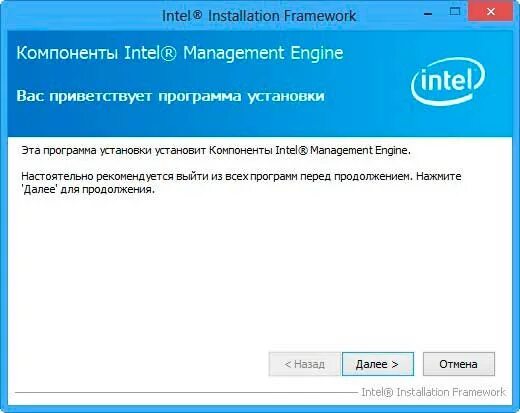The width and height of the screenshot is (520, 413).
Task: Close the Intel Installation Framework window
Action: (x=490, y=12)
